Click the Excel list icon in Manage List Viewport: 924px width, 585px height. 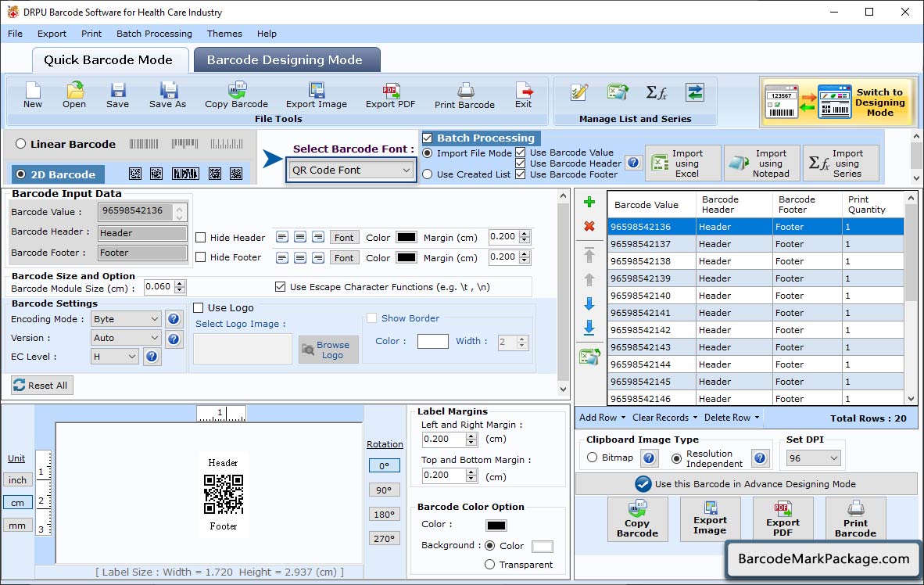(618, 92)
